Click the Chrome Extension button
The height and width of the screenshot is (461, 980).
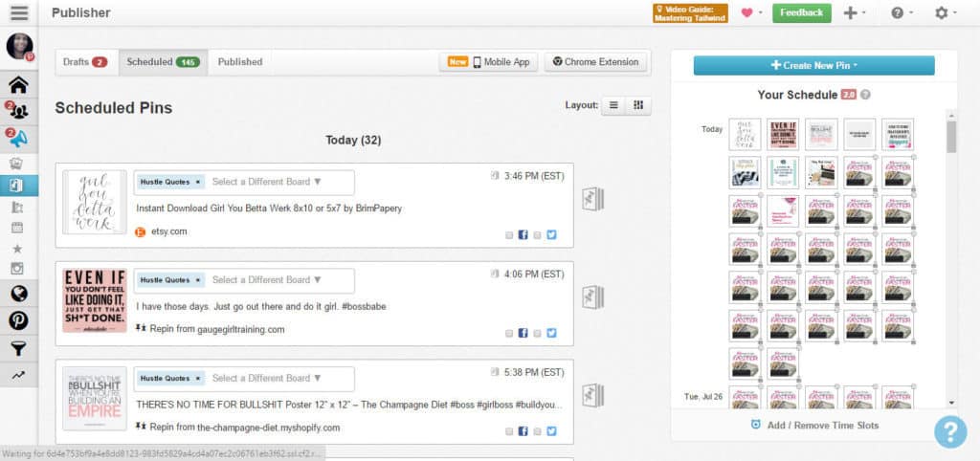[x=595, y=62]
